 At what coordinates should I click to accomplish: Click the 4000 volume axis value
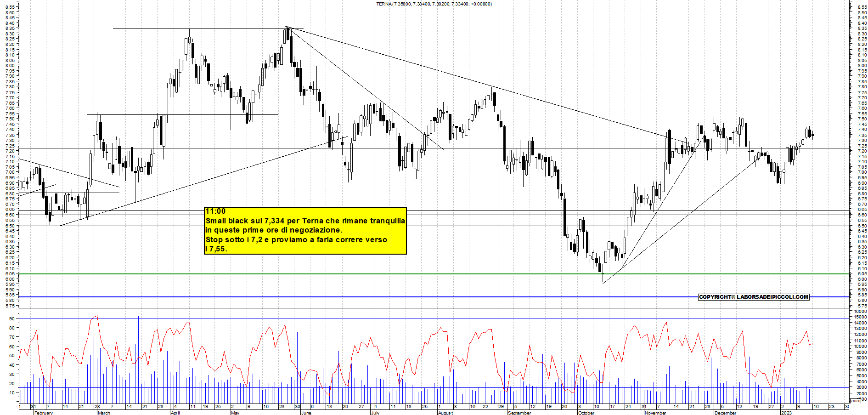click(x=861, y=381)
